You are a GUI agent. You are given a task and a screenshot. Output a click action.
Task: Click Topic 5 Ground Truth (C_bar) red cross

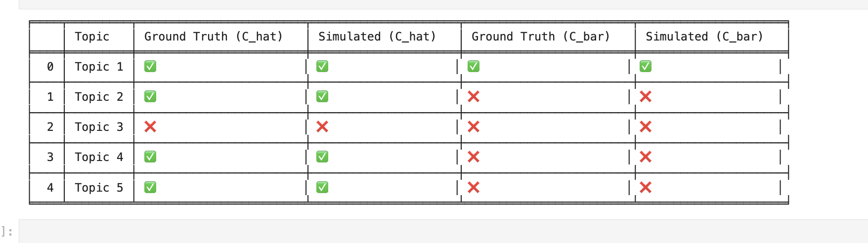click(x=474, y=188)
